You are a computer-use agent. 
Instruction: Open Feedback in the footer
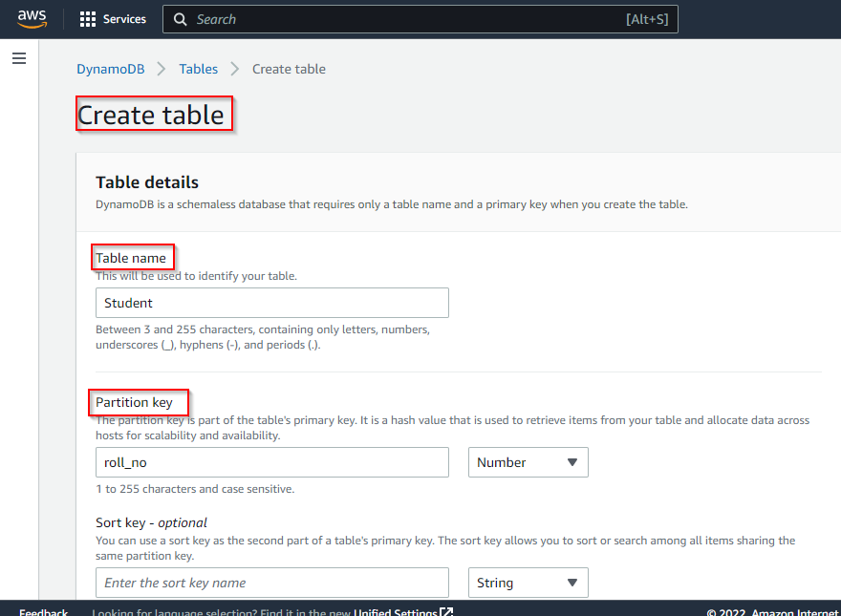point(44,611)
